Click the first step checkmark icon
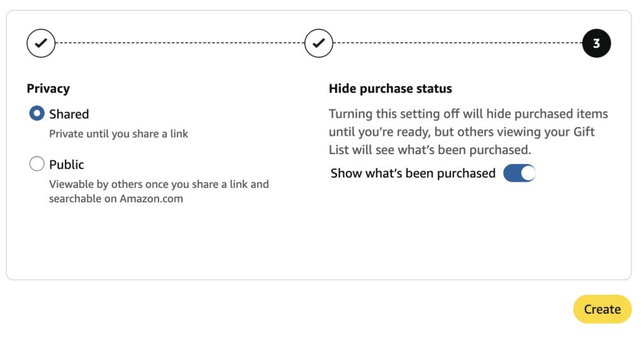This screenshot has width=644, height=342. 41,43
